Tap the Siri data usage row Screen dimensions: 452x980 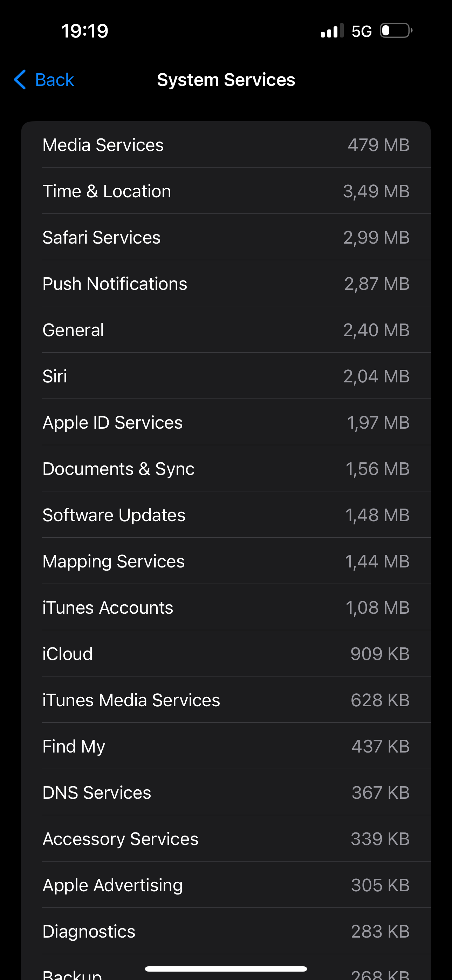pyautogui.click(x=226, y=376)
